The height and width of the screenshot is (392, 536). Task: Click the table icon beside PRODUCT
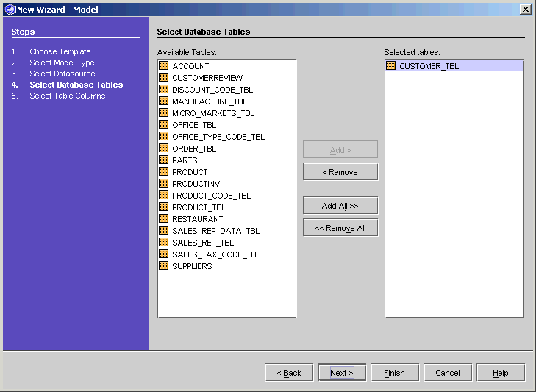[164, 171]
